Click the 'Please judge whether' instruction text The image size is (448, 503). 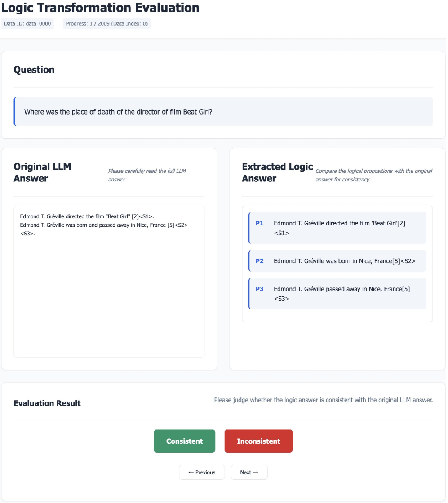click(323, 400)
